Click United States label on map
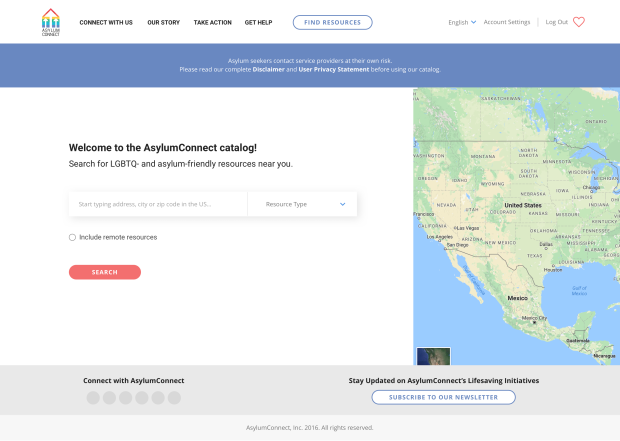Viewport: 620px width, 441px height. [523, 205]
